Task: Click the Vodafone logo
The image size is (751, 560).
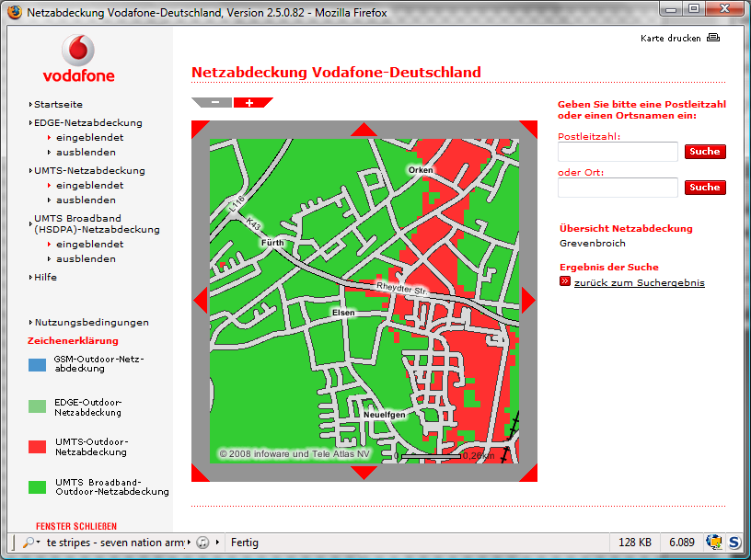Action: pyautogui.click(x=78, y=59)
